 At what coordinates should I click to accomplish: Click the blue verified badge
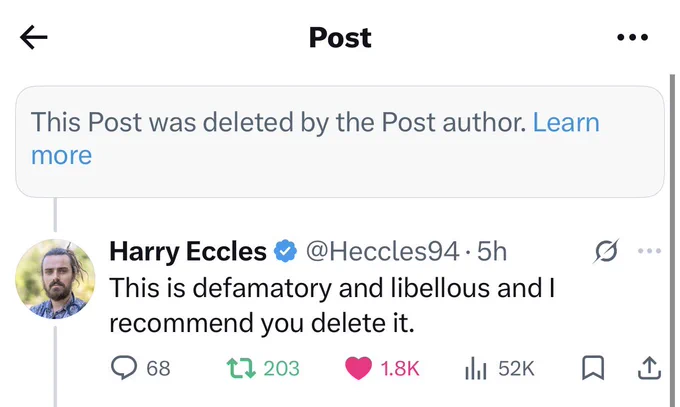(285, 251)
